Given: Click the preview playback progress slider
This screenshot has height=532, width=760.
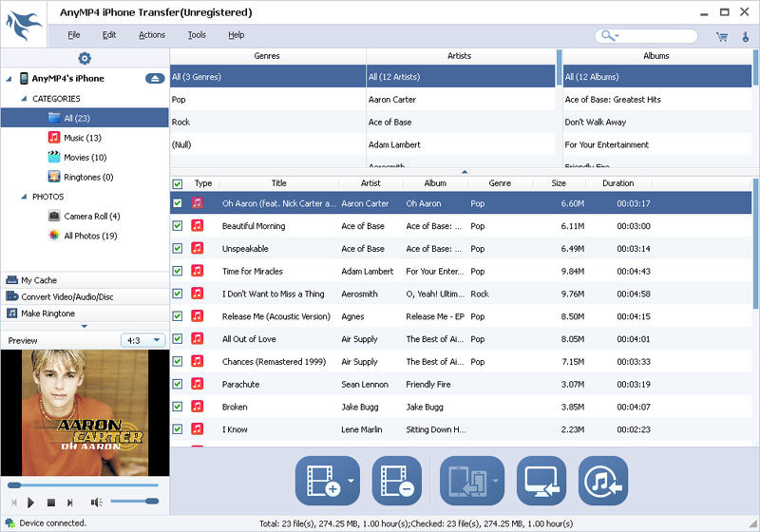Looking at the screenshot, I should 83,485.
